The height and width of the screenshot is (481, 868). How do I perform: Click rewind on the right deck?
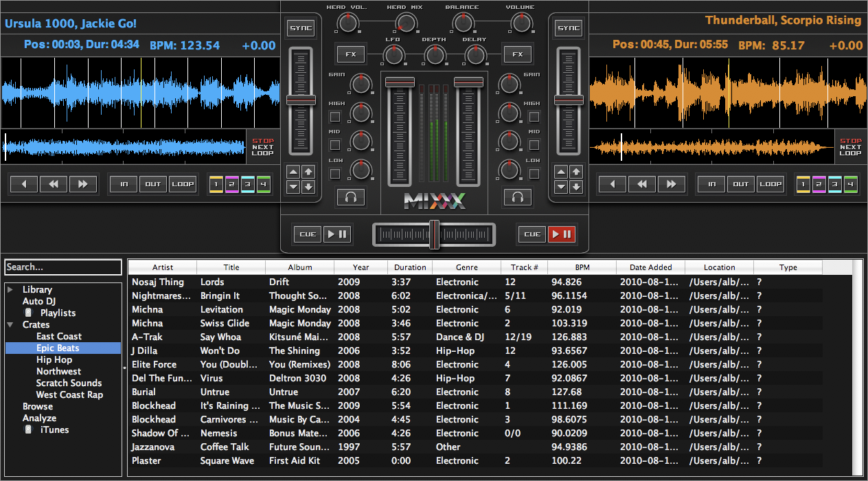tap(641, 184)
